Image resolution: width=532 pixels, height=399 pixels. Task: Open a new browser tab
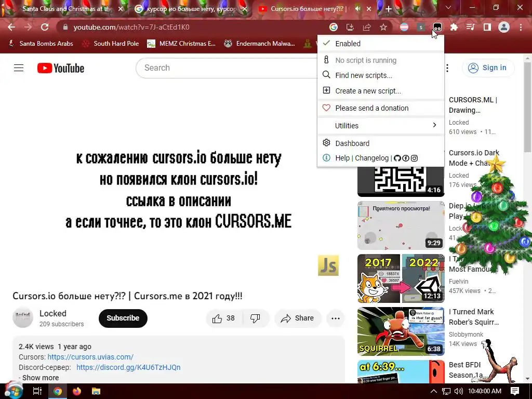[389, 9]
